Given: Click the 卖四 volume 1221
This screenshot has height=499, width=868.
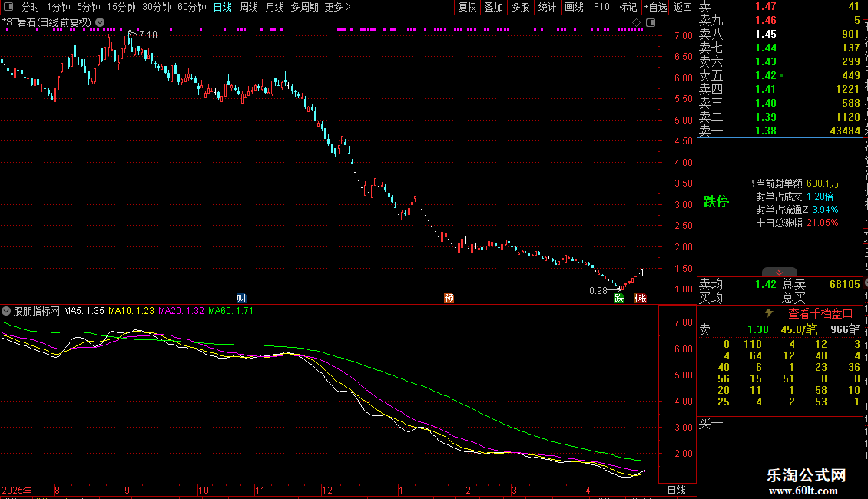Looking at the screenshot, I should click(848, 89).
